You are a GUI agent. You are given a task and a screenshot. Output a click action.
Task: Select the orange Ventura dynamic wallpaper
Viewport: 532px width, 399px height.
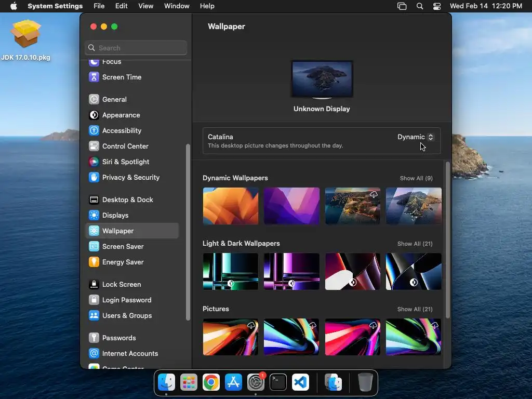231,206
